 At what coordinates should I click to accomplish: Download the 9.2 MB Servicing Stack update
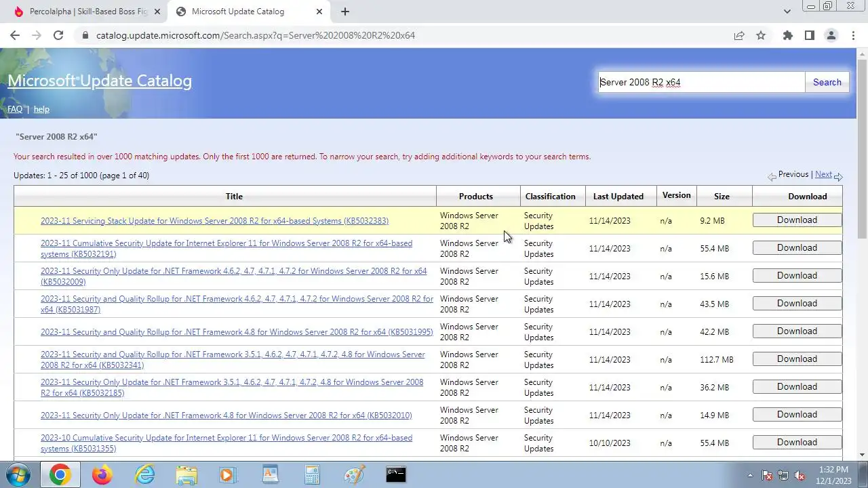797,220
